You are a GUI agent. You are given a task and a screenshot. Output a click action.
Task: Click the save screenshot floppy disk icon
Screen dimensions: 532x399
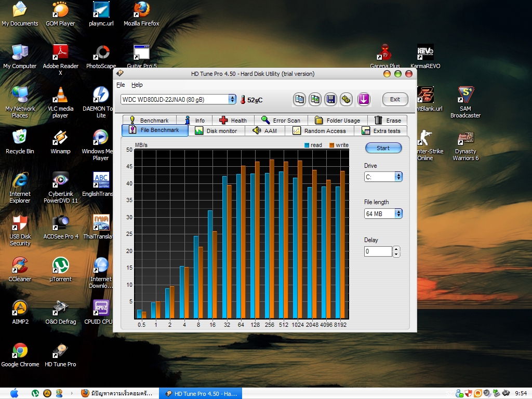(x=330, y=99)
